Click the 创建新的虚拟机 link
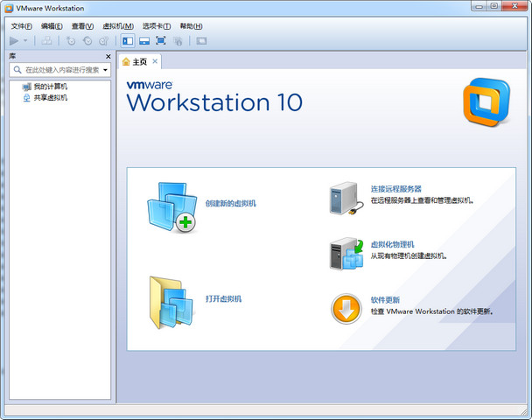Image resolution: width=532 pixels, height=420 pixels. click(x=231, y=203)
